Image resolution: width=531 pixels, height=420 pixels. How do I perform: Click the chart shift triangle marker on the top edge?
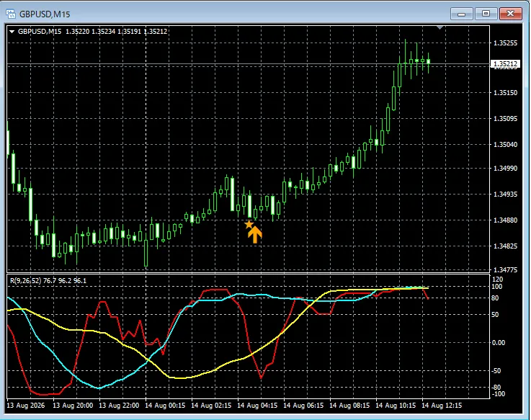click(440, 27)
